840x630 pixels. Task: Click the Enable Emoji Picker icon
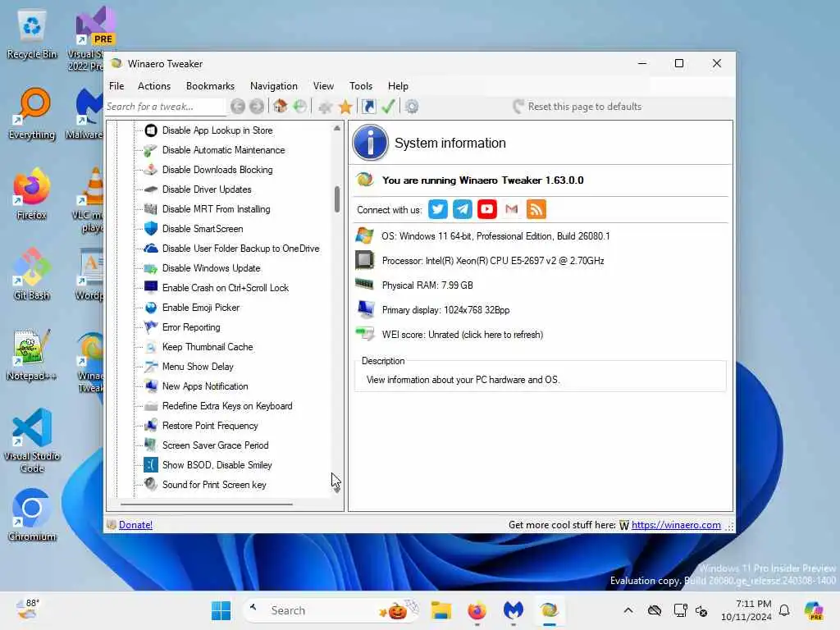151,308
